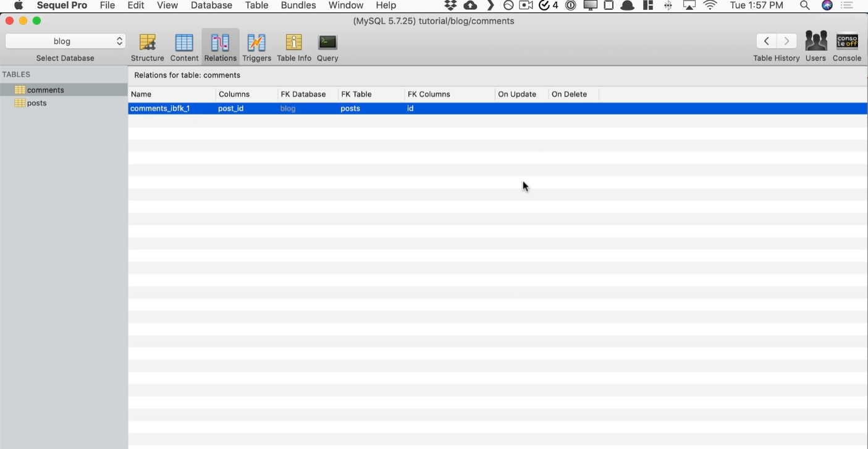Open the Table menu
The image size is (868, 449).
[257, 6]
